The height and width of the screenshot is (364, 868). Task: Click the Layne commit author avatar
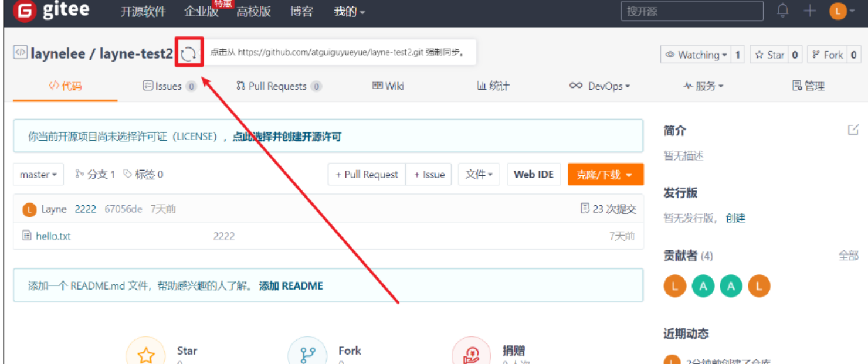click(x=29, y=209)
